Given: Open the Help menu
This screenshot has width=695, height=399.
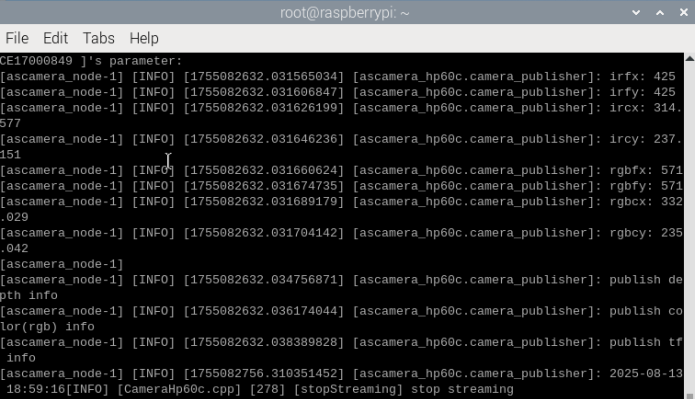Looking at the screenshot, I should click(x=144, y=38).
